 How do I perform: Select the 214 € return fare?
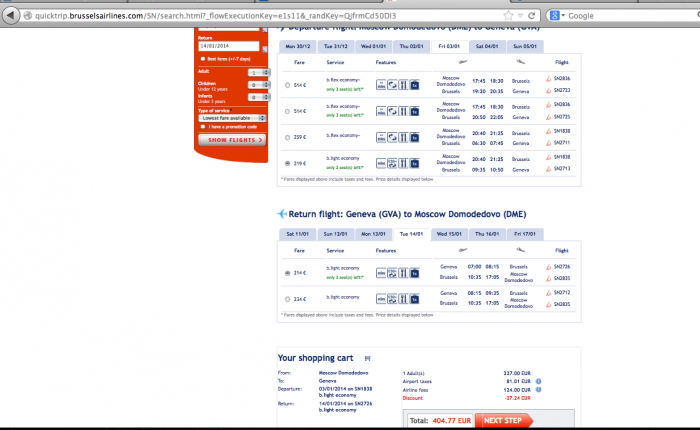pos(288,273)
